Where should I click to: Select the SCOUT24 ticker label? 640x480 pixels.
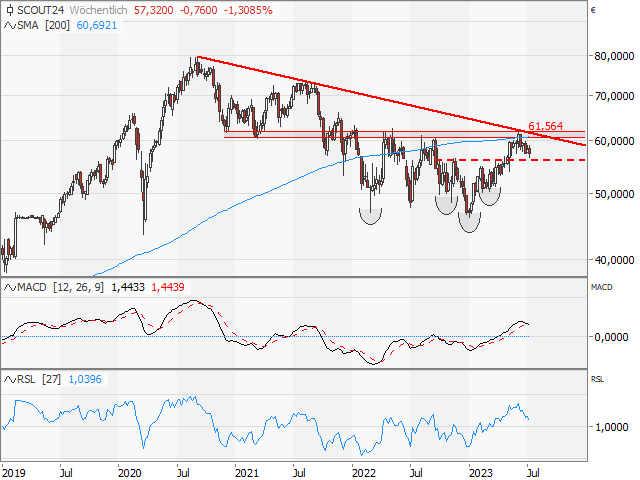40,10
